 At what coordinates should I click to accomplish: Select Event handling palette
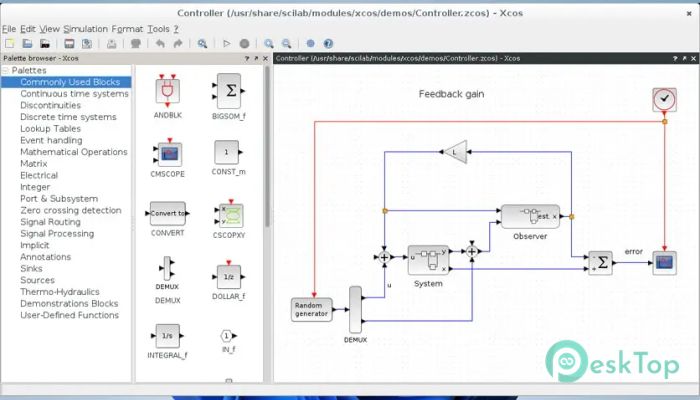(x=51, y=140)
